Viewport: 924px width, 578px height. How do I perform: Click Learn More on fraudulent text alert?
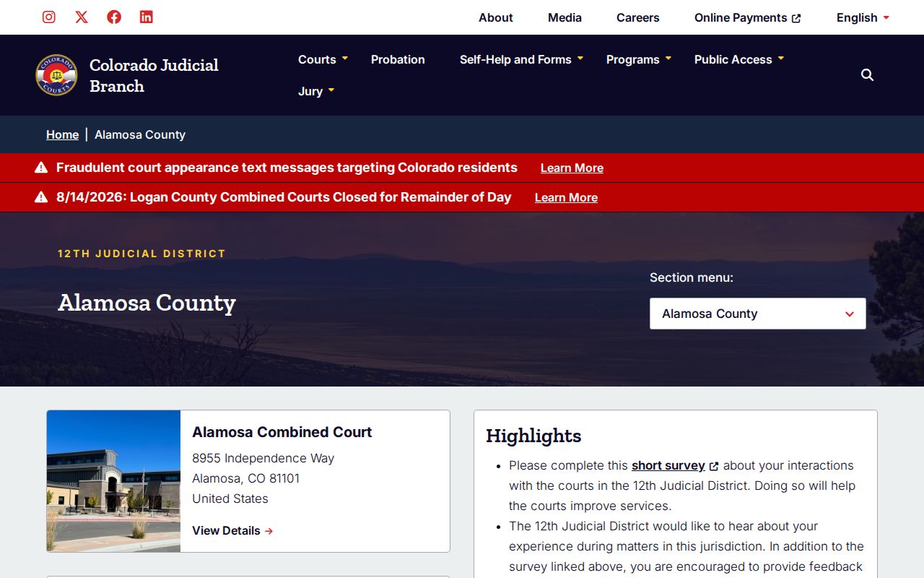[x=572, y=168]
